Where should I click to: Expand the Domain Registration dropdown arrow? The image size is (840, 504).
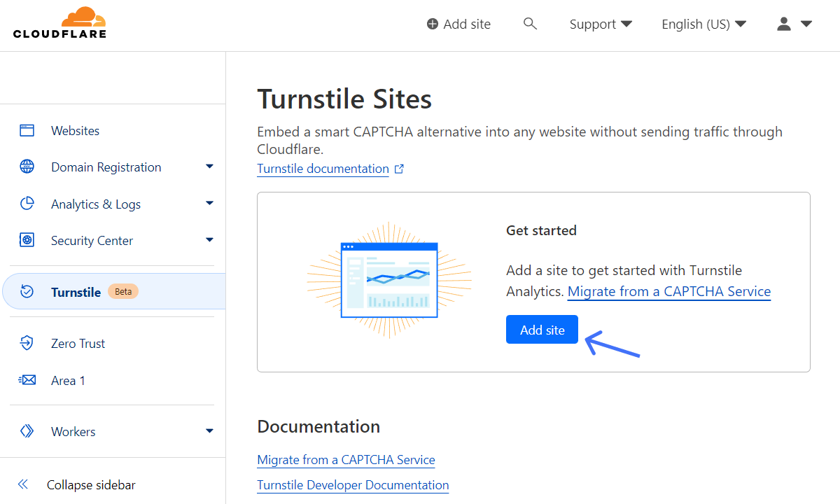[x=209, y=167]
